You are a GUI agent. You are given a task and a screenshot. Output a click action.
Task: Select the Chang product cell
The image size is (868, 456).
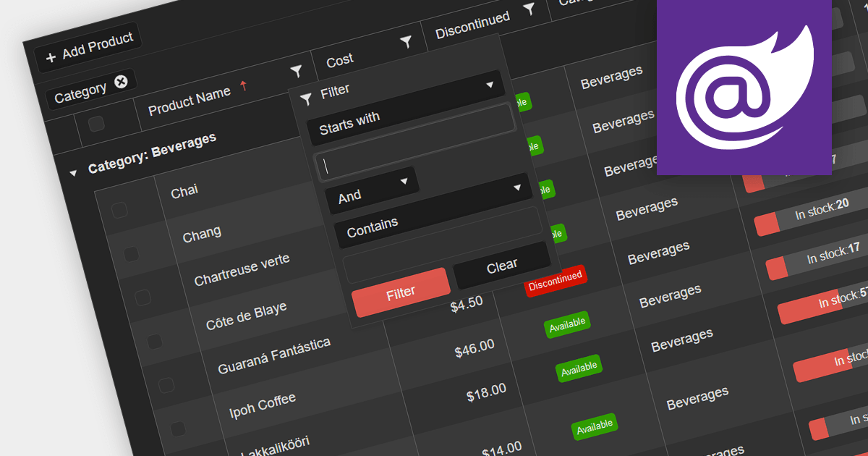point(202,235)
